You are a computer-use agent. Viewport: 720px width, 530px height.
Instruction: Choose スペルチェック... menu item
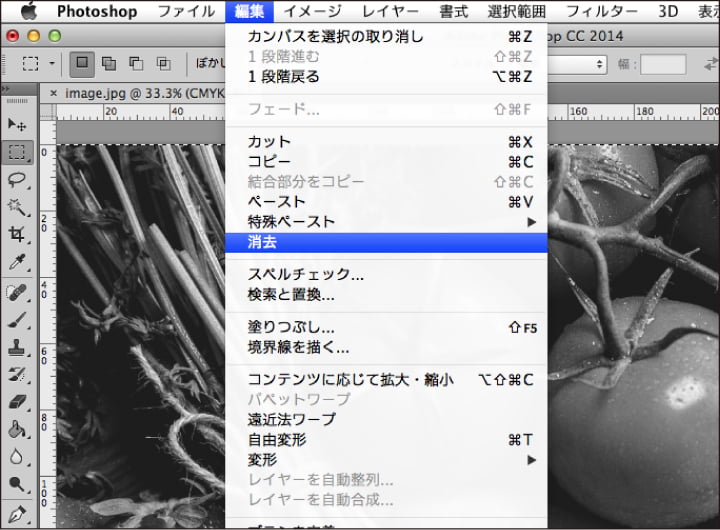[x=386, y=274]
